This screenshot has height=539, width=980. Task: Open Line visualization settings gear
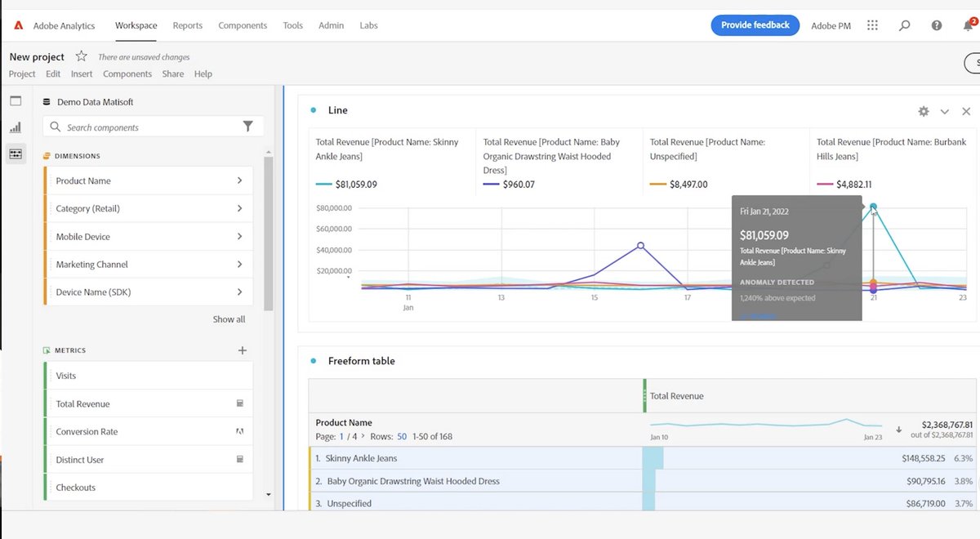[x=924, y=111]
